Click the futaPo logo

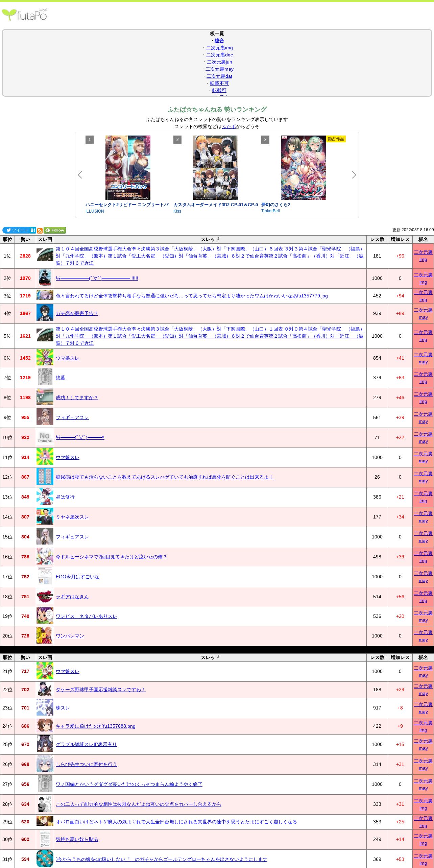(24, 15)
